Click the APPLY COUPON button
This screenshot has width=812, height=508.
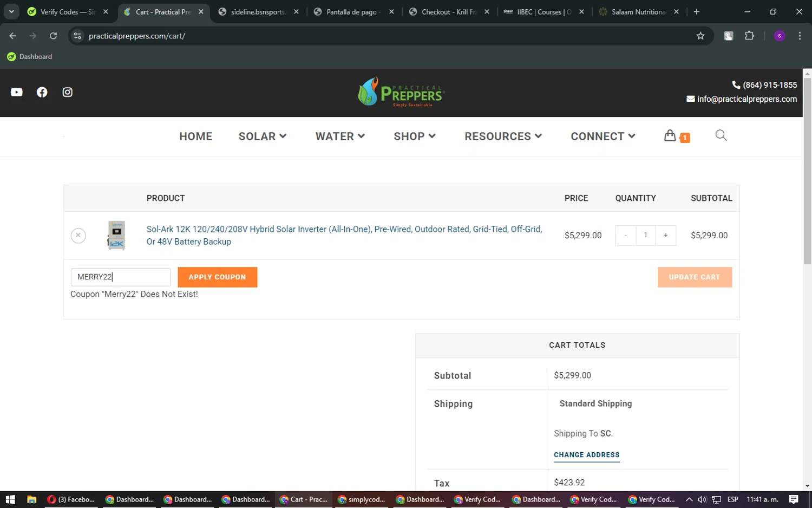pos(217,277)
